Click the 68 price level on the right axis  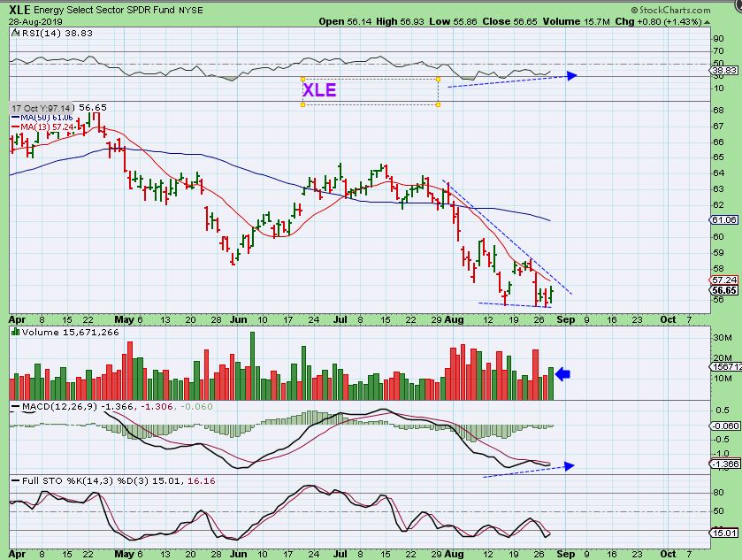pyautogui.click(x=718, y=111)
